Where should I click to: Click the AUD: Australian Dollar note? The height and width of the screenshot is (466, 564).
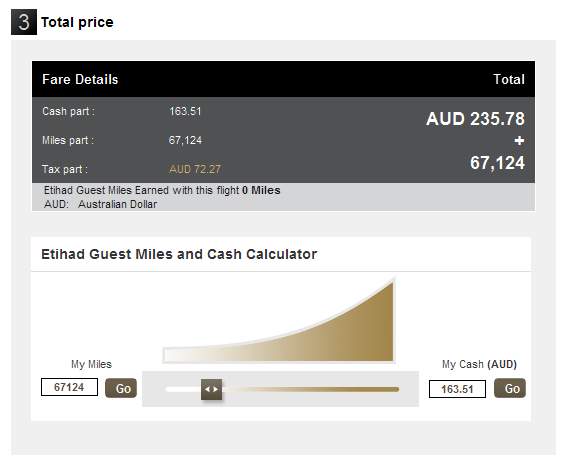pos(100,204)
